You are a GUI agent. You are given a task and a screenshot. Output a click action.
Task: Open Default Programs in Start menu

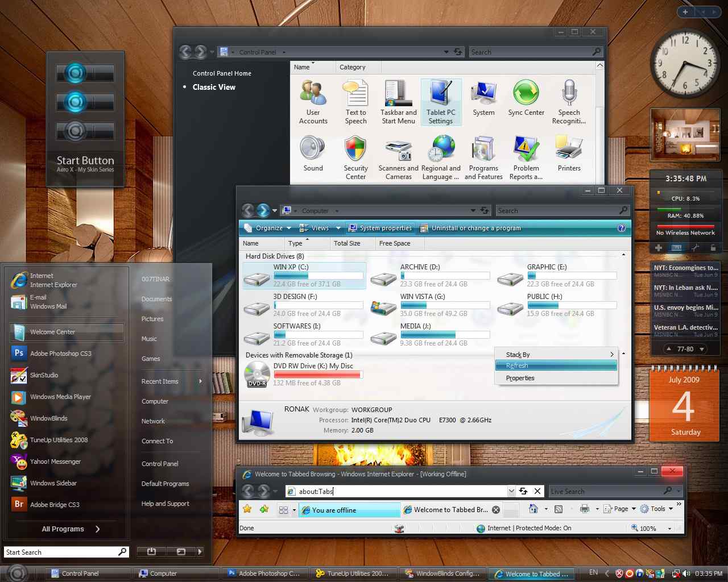[x=165, y=484]
